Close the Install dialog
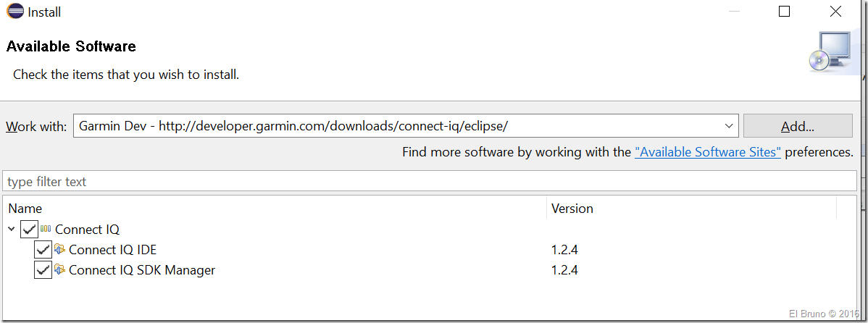Viewport: 868px width, 323px height. [836, 12]
